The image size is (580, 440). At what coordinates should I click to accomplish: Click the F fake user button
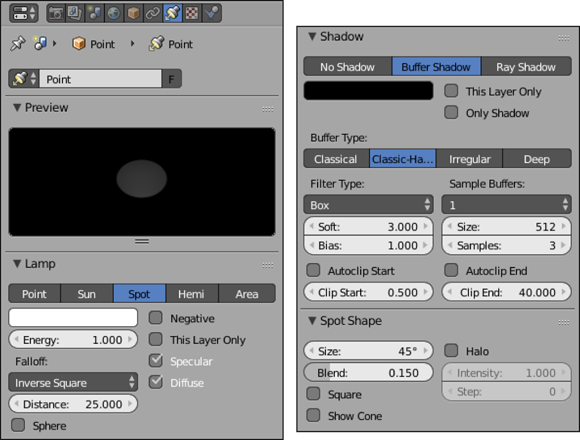[171, 79]
